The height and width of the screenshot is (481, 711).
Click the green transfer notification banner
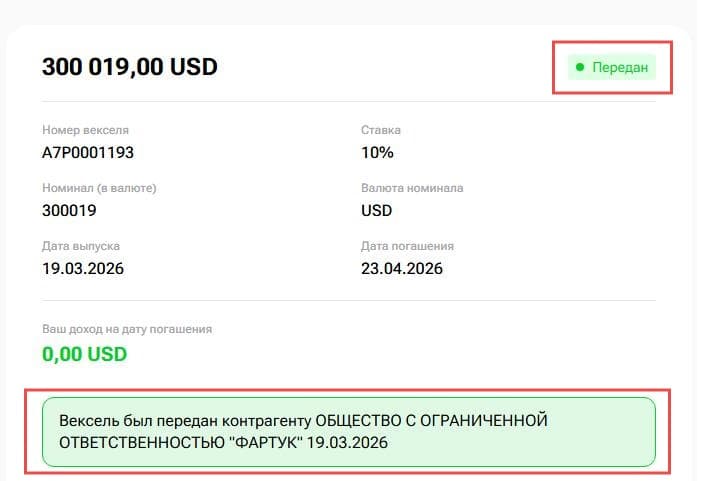coord(348,431)
